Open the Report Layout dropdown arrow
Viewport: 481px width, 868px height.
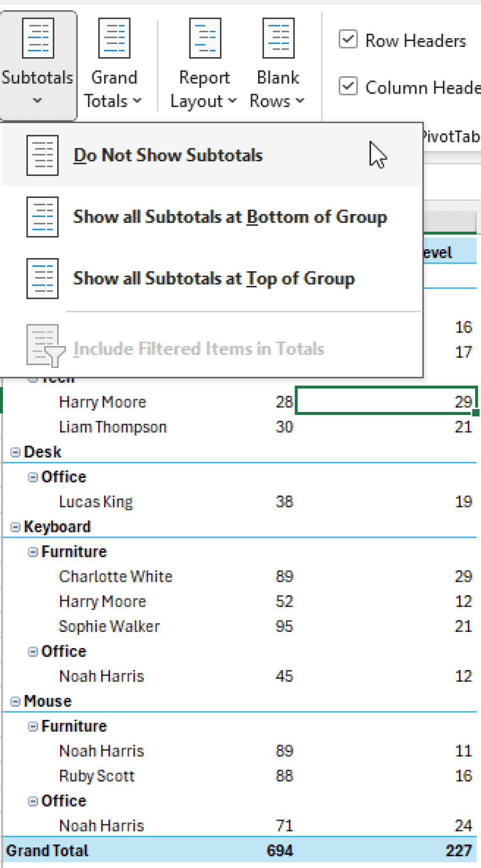click(x=232, y=101)
